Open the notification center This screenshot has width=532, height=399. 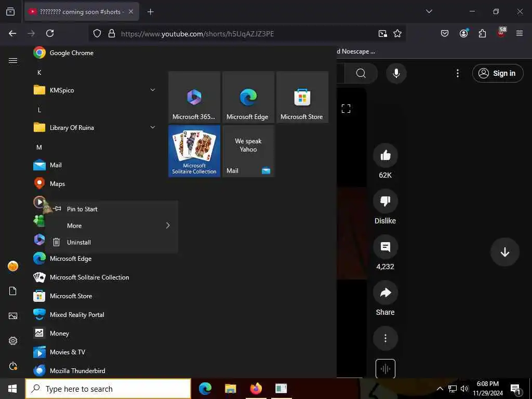(x=515, y=389)
